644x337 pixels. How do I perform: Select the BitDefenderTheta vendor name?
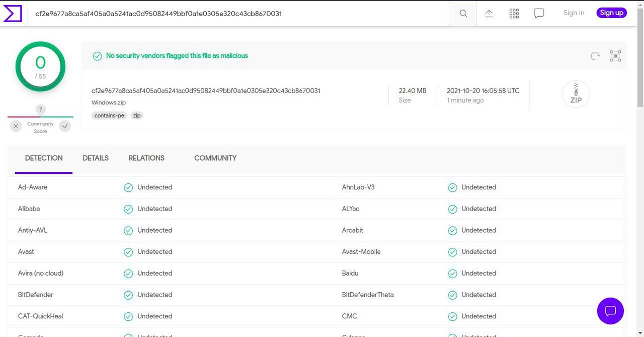tap(368, 295)
